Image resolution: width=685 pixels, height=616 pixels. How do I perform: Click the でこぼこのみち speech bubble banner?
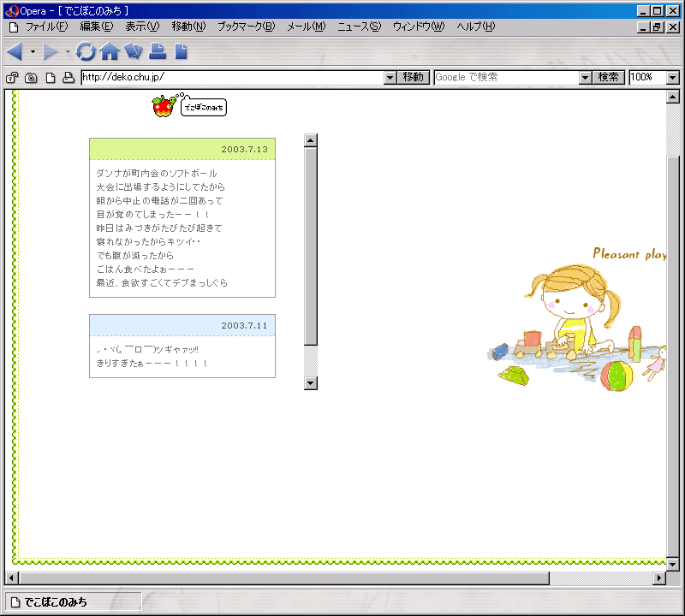204,108
